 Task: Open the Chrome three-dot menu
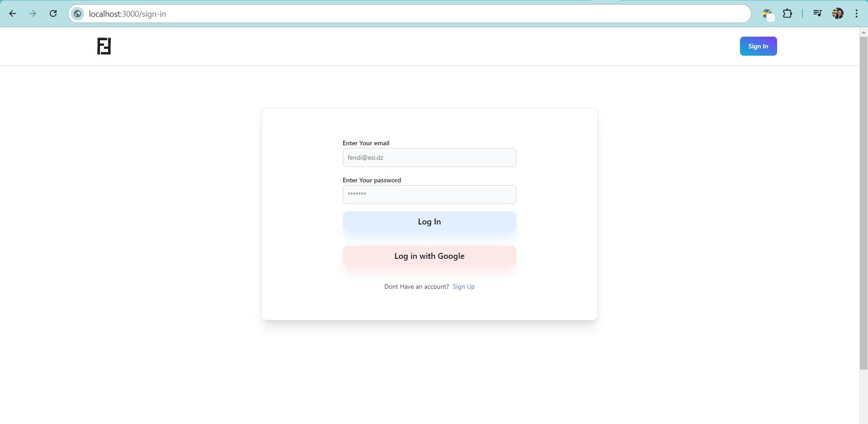(x=856, y=14)
